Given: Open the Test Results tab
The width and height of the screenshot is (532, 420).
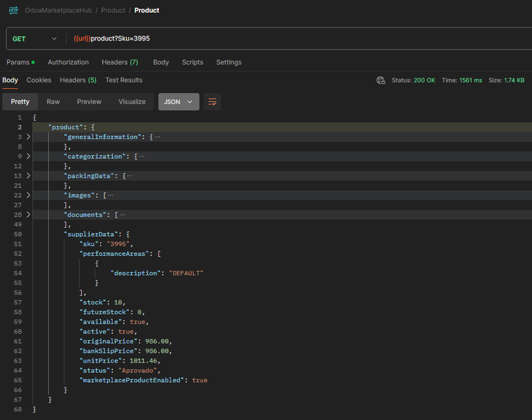Looking at the screenshot, I should [x=124, y=80].
